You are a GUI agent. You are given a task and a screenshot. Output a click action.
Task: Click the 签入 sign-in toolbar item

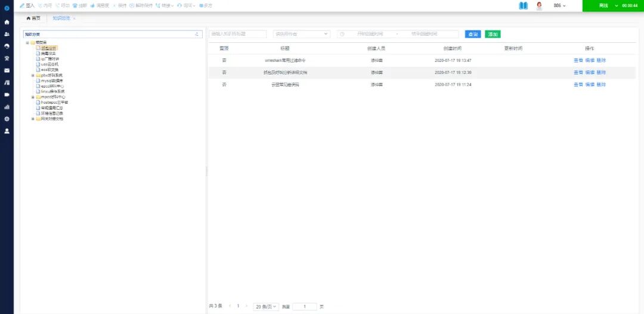pos(27,6)
